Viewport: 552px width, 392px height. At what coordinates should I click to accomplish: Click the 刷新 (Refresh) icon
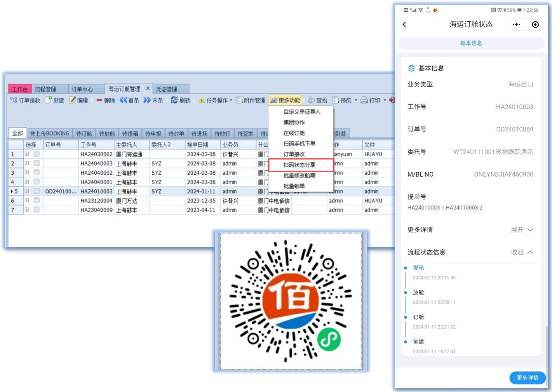pos(174,100)
